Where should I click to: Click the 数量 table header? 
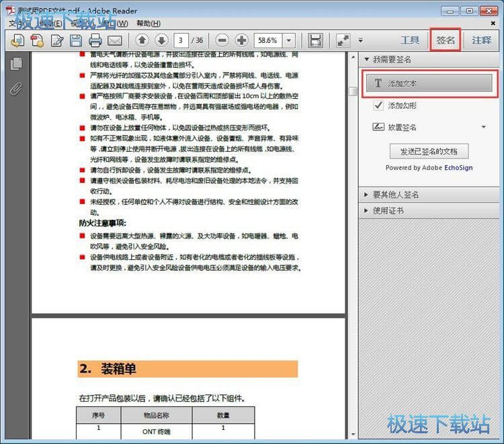223,415
